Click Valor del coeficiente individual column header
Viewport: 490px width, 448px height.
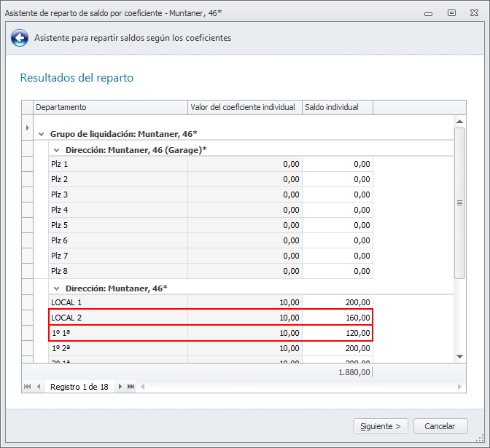click(x=244, y=107)
